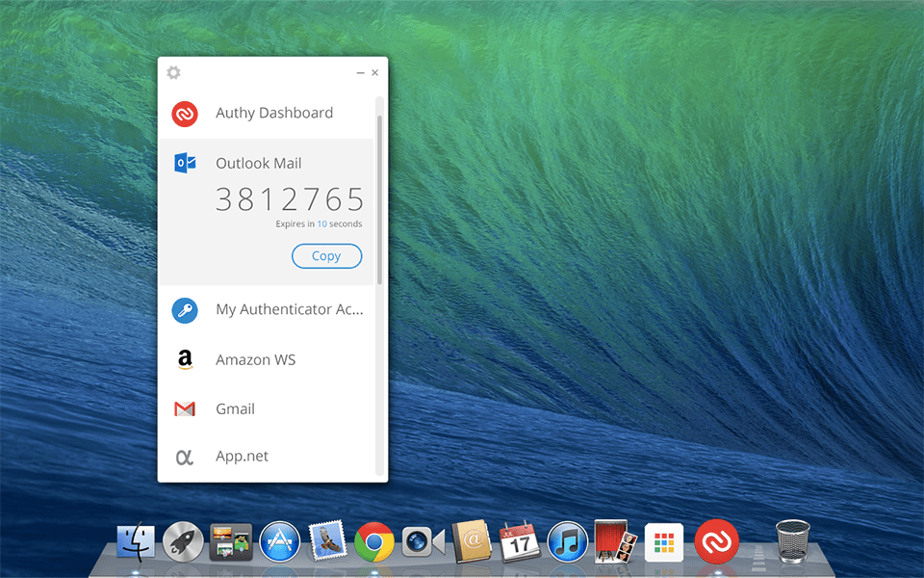Select the Authy Dashboard account label
The width and height of the screenshot is (924, 578).
pyautogui.click(x=274, y=113)
